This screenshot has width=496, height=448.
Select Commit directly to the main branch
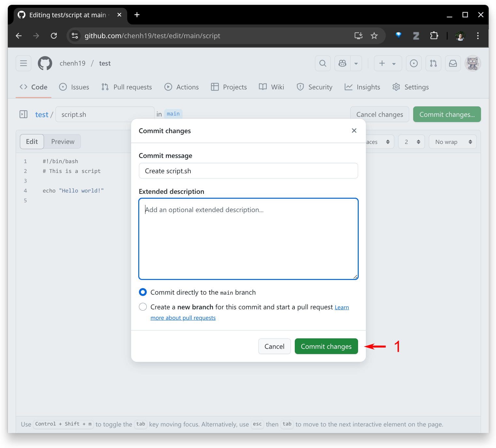click(143, 292)
